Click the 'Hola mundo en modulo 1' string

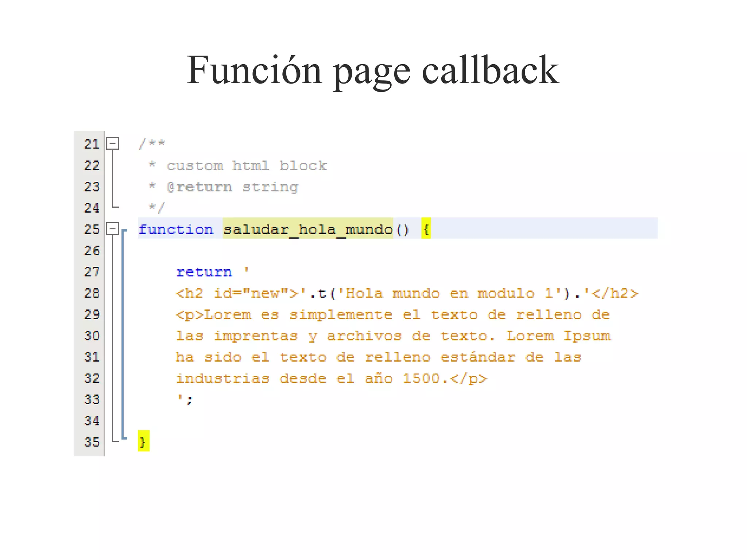click(450, 293)
